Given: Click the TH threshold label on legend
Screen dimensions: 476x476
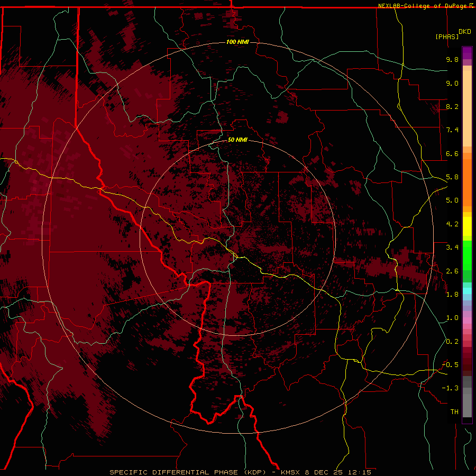Looking at the screenshot, I should click(x=454, y=412).
